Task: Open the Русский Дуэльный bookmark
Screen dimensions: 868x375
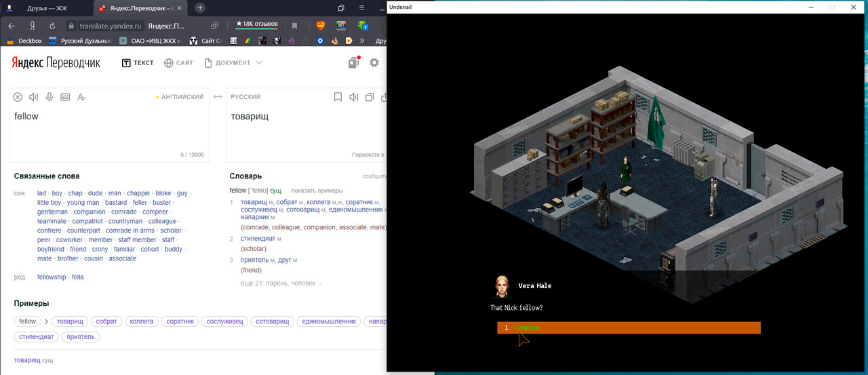Action: [80, 41]
